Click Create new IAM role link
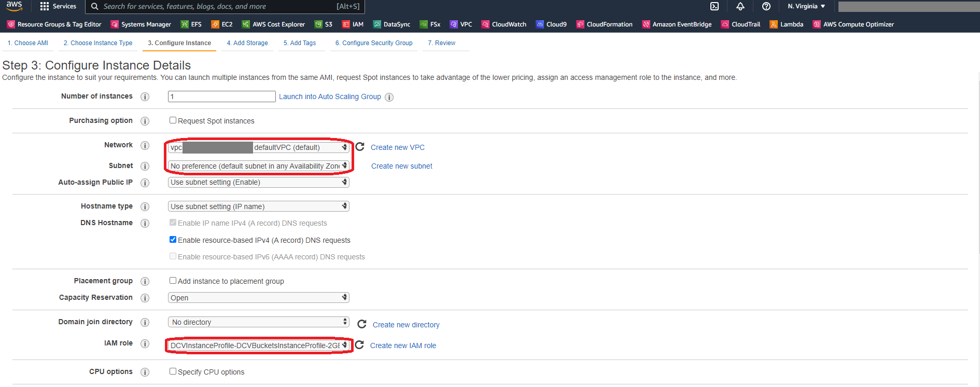This screenshot has height=387, width=980. (403, 345)
